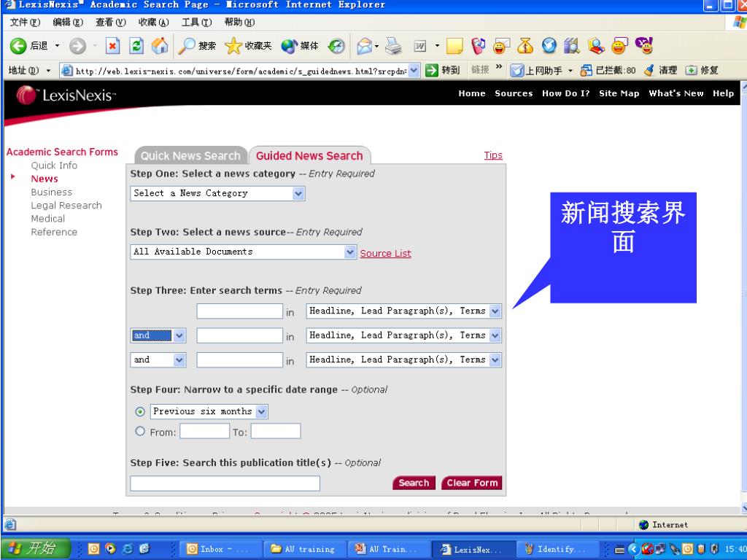747x560 pixels.
Task: Refresh the page with green arrows icon
Action: tap(136, 46)
